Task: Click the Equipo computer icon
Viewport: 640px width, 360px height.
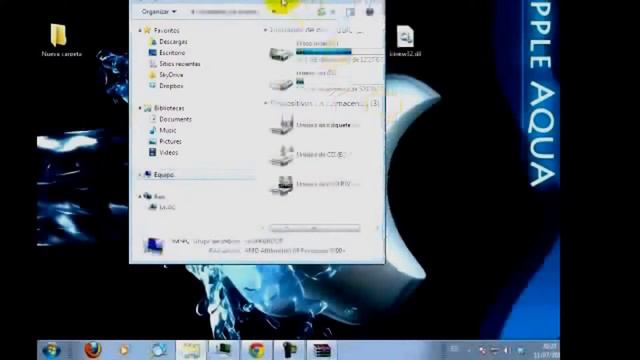Action: pos(148,175)
